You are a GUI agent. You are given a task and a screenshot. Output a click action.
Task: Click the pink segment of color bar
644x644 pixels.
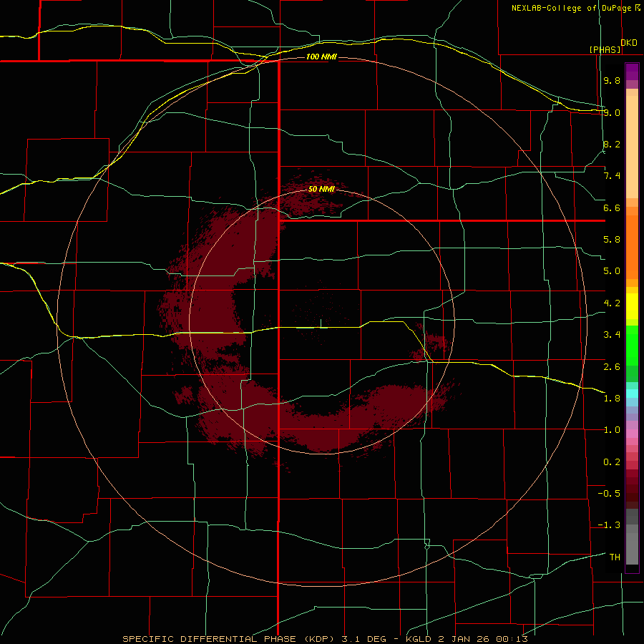[x=632, y=434]
